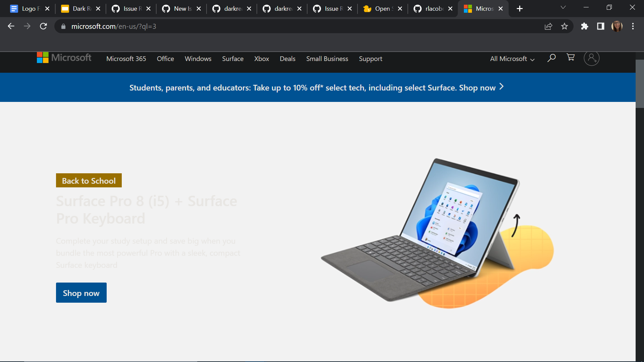Screen dimensions: 644x362
Task: Bookmark this page with the star icon
Action: pos(565,26)
